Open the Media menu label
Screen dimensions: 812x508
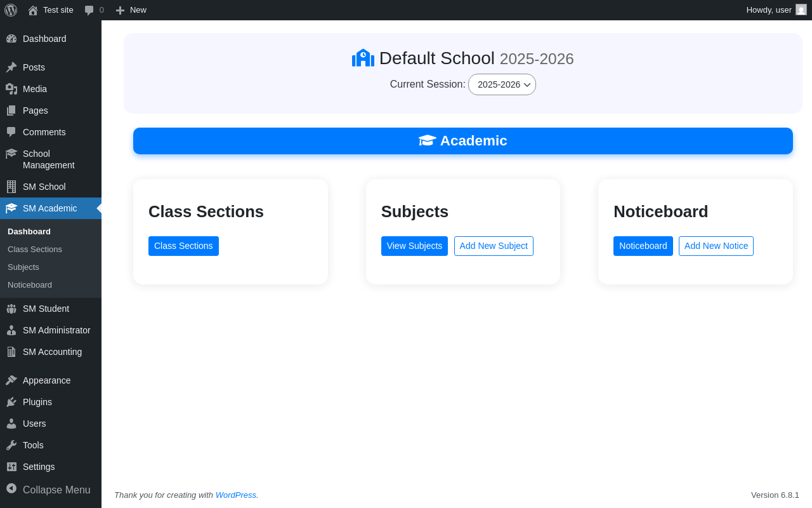35,89
